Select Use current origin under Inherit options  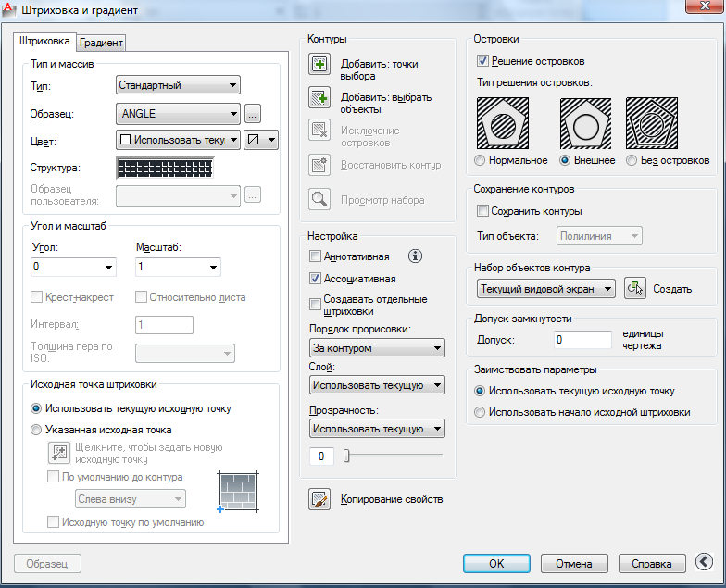pyautogui.click(x=480, y=391)
